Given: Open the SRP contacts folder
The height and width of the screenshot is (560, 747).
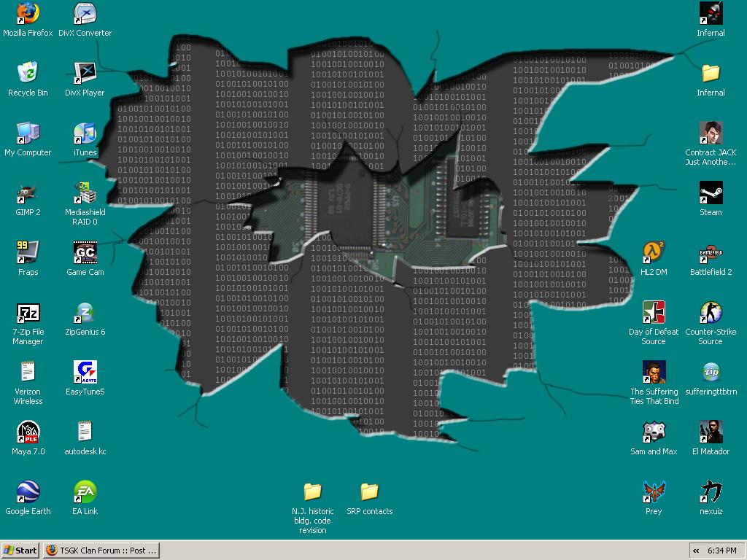Looking at the screenshot, I should 370,493.
